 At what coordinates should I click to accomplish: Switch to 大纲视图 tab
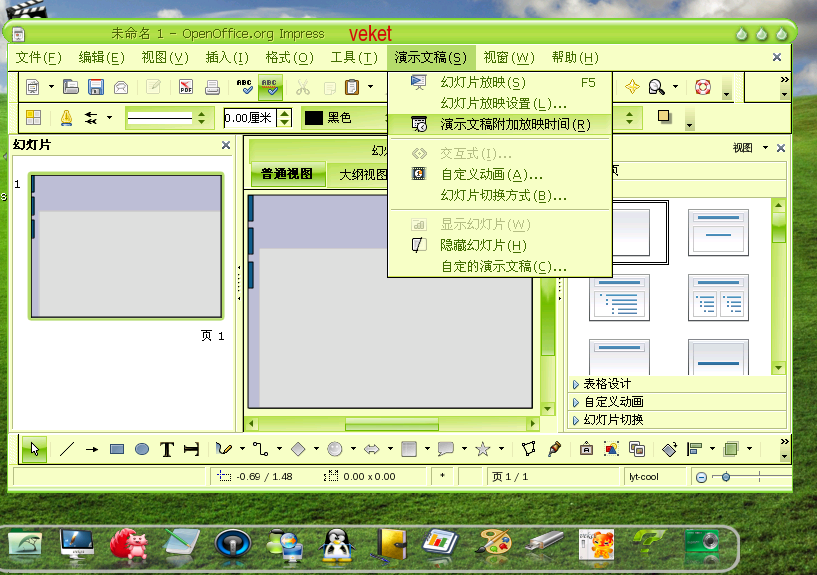(x=363, y=174)
